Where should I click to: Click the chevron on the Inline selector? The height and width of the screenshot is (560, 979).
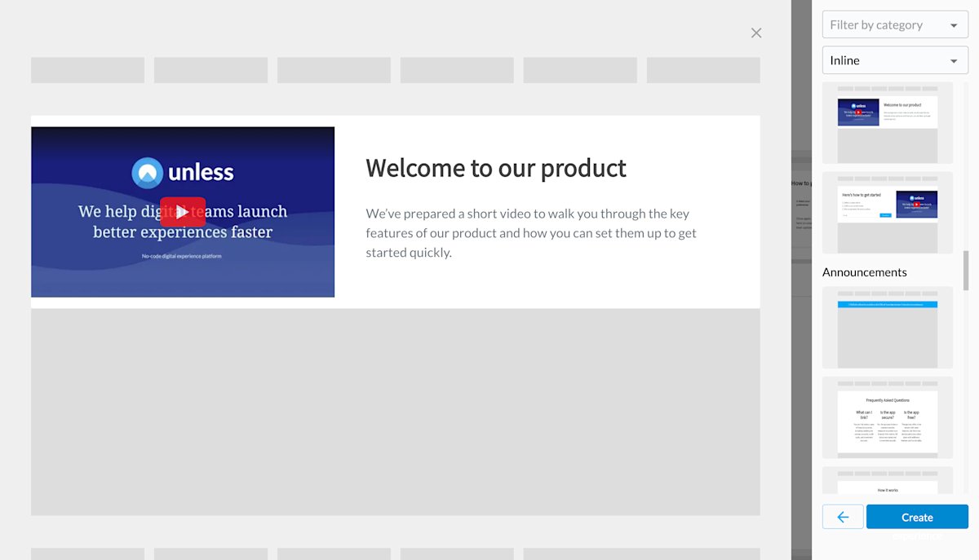click(x=953, y=60)
